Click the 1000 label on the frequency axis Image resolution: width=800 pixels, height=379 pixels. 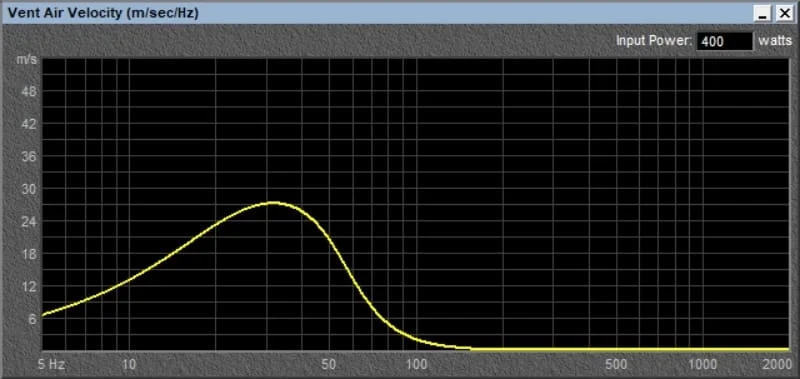click(x=704, y=365)
